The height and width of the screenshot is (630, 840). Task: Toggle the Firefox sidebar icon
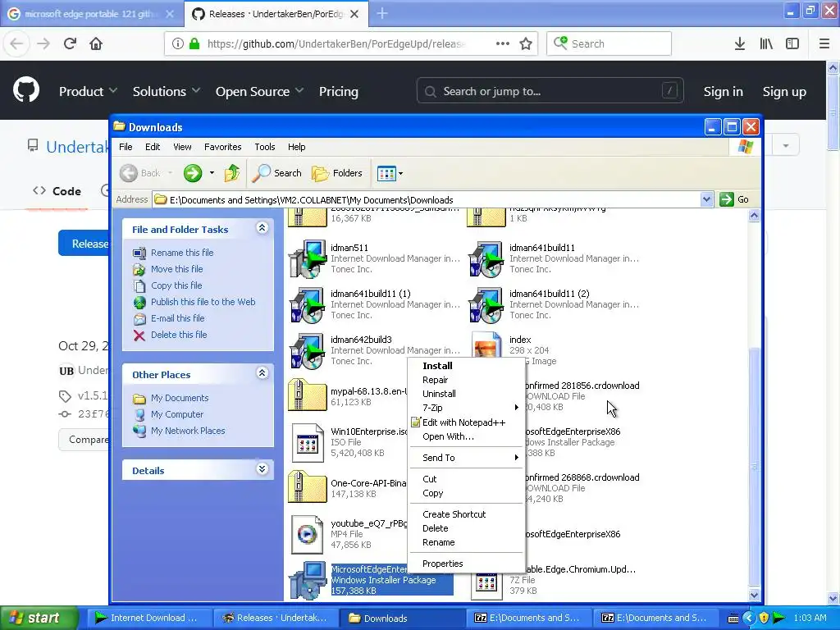(792, 43)
